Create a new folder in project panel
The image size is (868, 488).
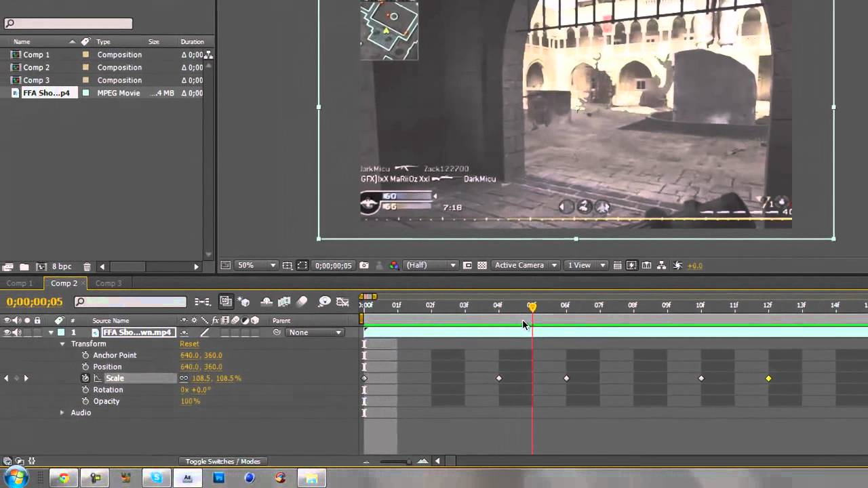pos(24,267)
